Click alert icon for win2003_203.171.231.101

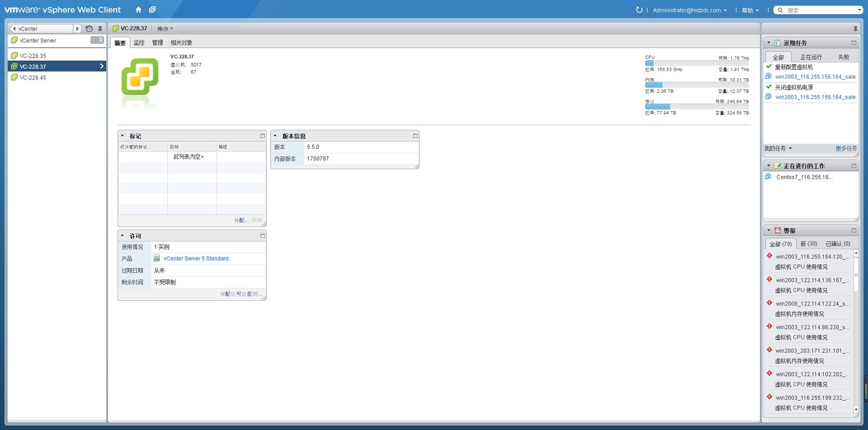[769, 350]
